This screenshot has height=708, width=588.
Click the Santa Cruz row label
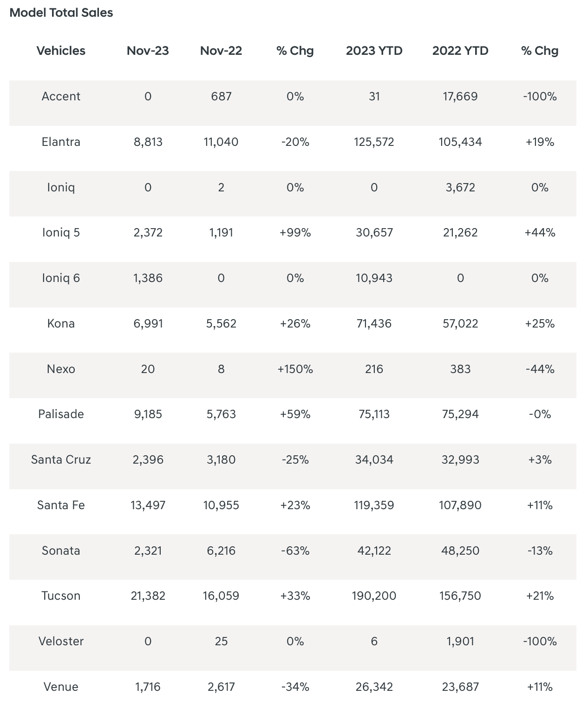(61, 459)
